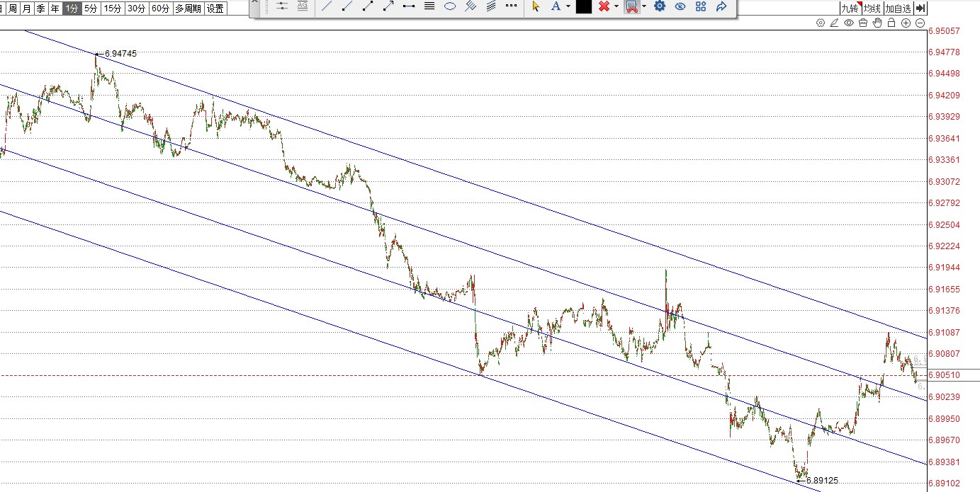Select the text annotation A tool
This screenshot has height=492, width=980.
[x=556, y=6]
